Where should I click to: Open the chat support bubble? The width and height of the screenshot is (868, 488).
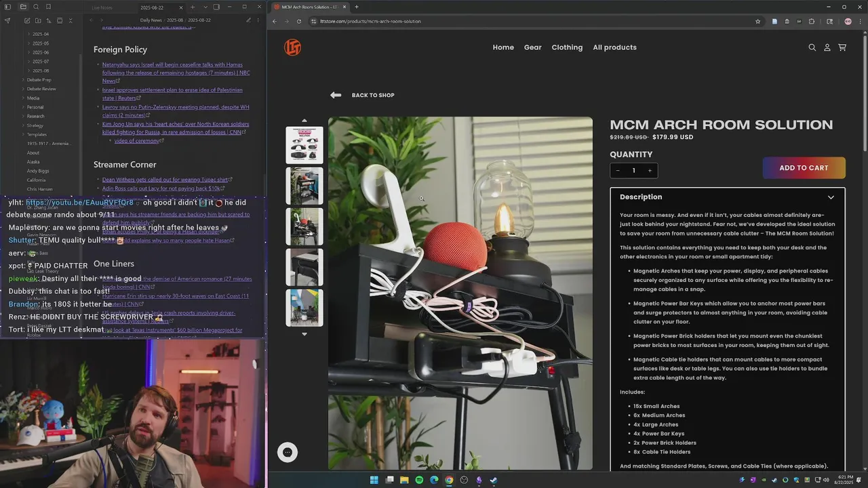pyautogui.click(x=288, y=452)
